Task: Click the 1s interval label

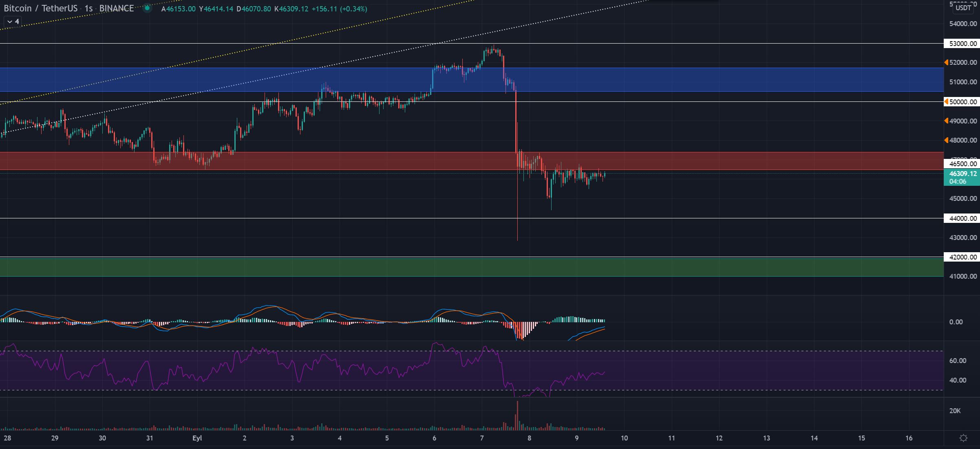Action: point(88,9)
